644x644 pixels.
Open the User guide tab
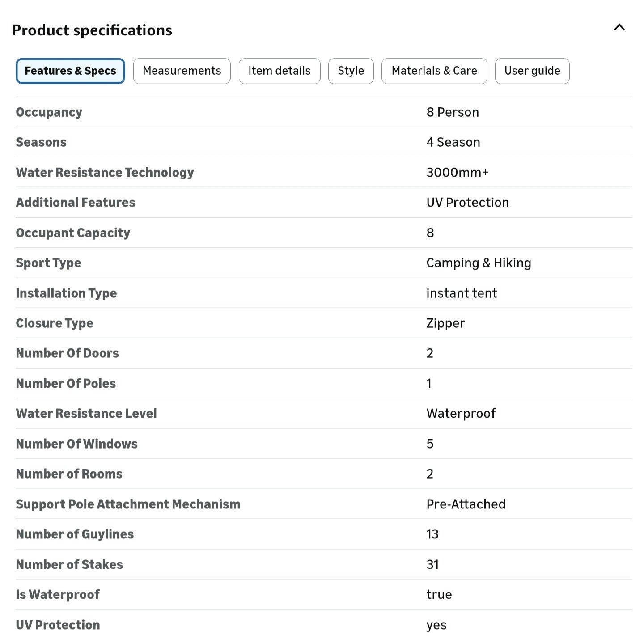tap(532, 71)
